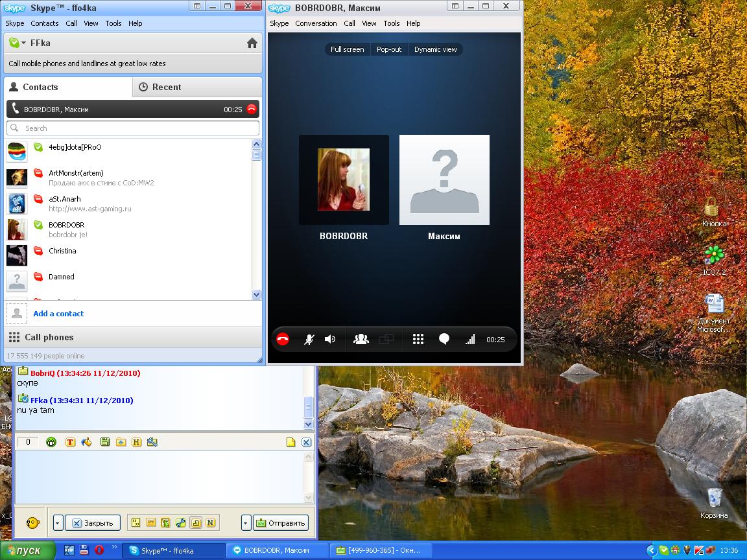The width and height of the screenshot is (747, 560).
Task: Open the View menu in call window
Action: click(369, 23)
